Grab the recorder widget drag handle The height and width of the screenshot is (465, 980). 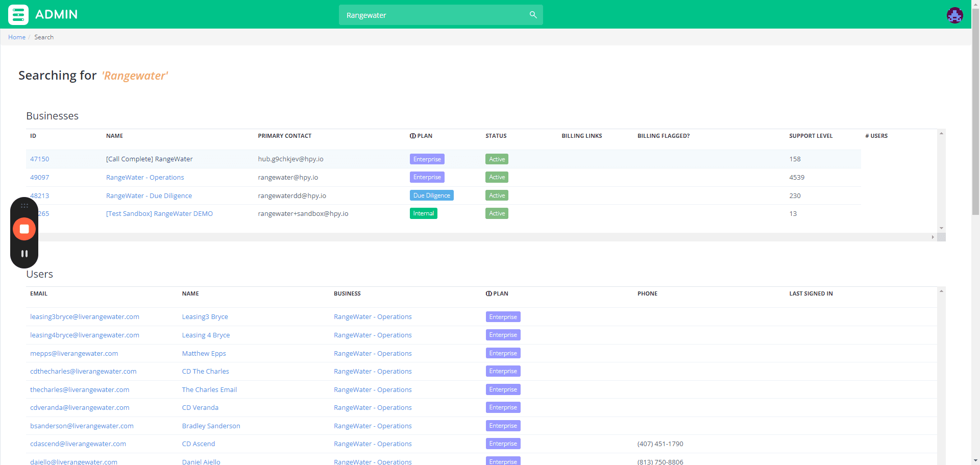coord(24,206)
